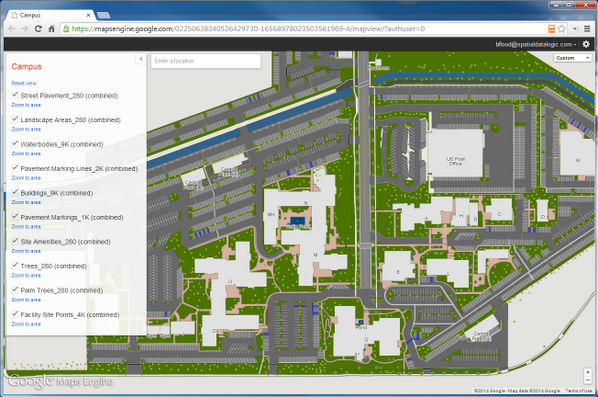Open the Custom base map dropdown
This screenshot has width=598, height=397.
tap(572, 58)
